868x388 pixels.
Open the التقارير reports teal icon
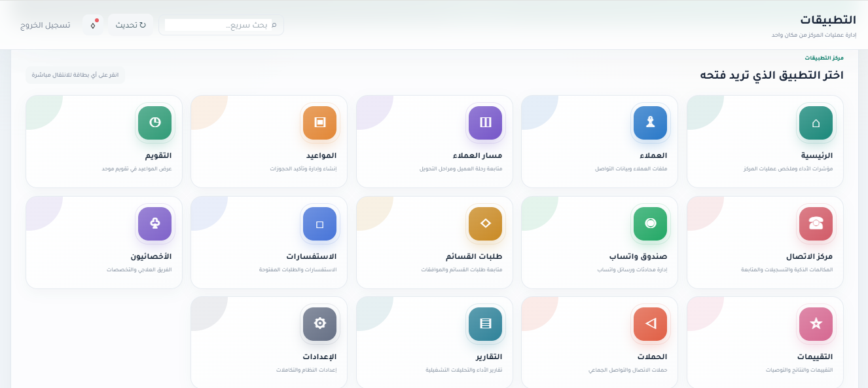click(485, 324)
